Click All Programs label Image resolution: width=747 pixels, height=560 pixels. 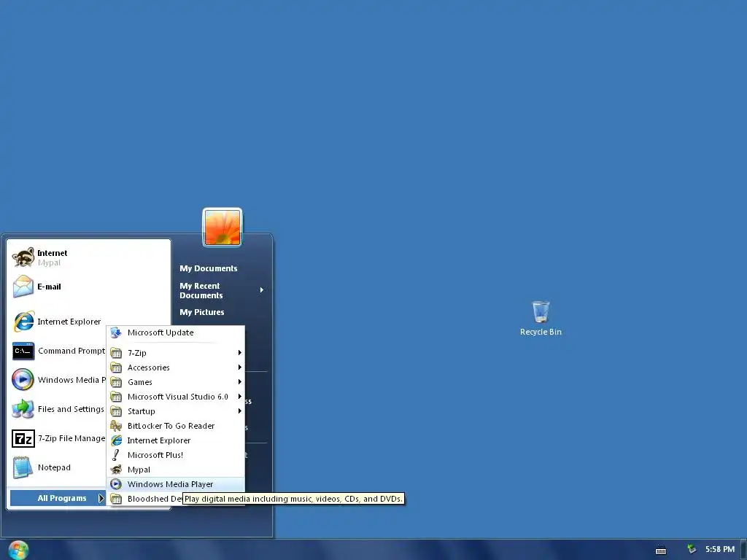tap(62, 498)
